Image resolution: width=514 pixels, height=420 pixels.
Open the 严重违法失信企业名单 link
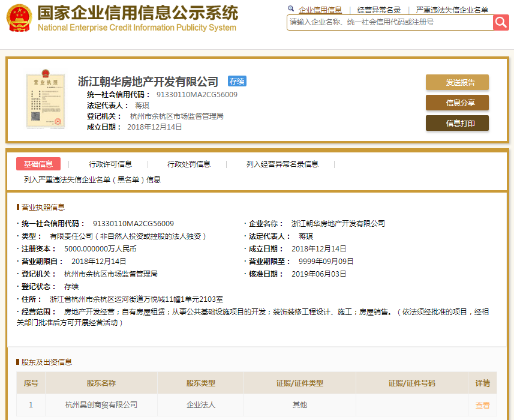click(452, 10)
